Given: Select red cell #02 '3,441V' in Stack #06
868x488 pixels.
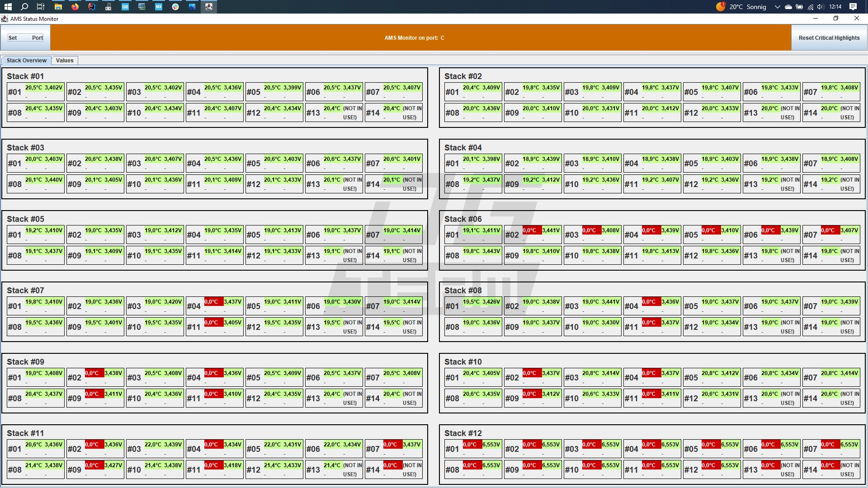Looking at the screenshot, I should [533, 235].
